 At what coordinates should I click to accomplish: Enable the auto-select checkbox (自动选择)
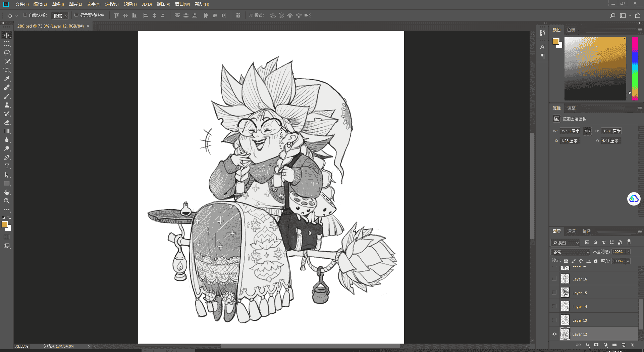[25, 15]
